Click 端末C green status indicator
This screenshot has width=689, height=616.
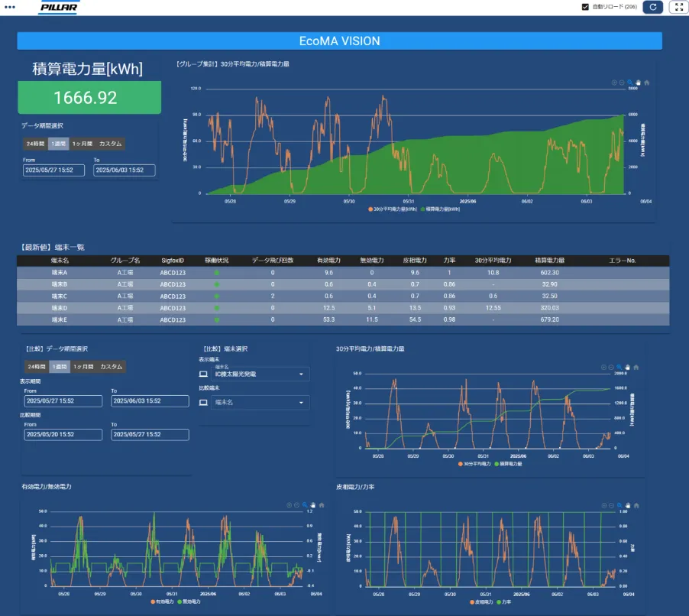pyautogui.click(x=217, y=297)
